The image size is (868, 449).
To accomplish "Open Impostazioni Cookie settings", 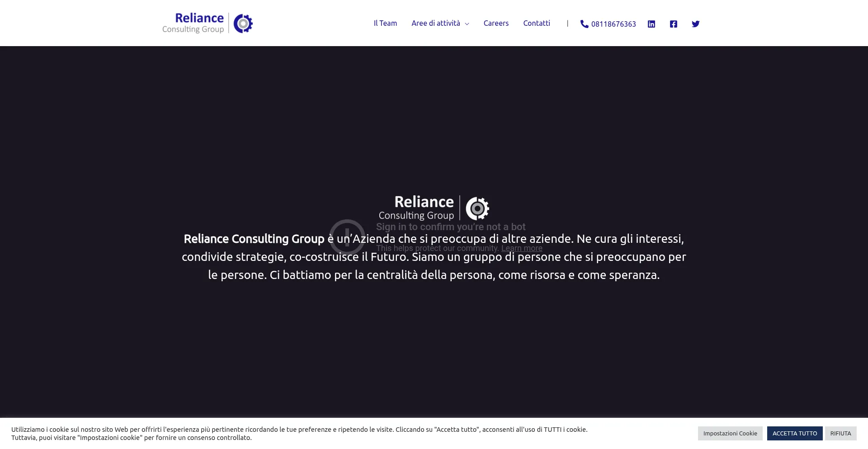I will (730, 433).
